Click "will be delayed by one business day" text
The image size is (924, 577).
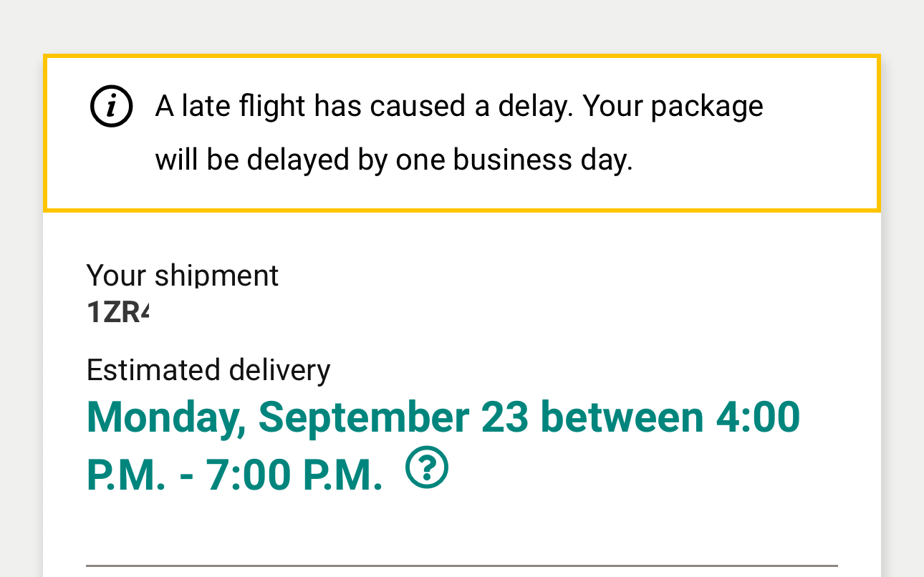click(394, 160)
